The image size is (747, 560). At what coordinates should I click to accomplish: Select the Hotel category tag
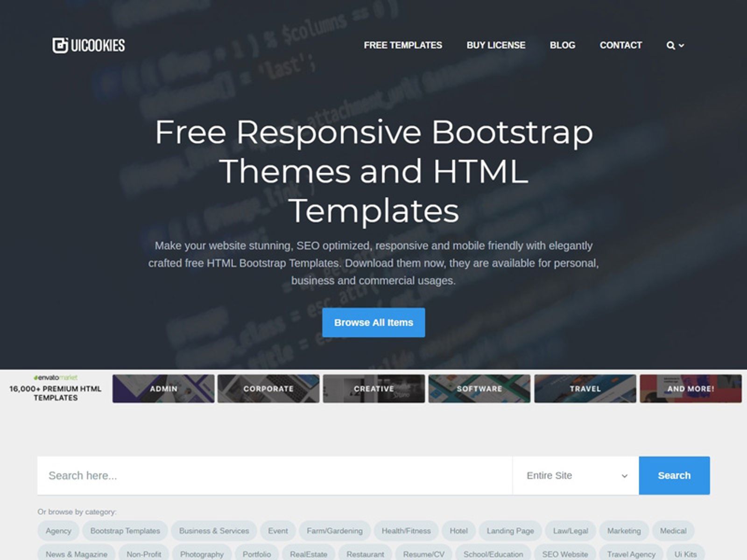point(458,531)
